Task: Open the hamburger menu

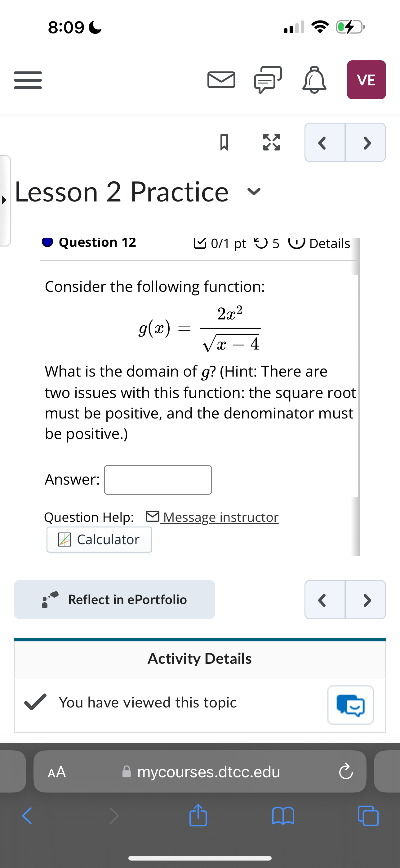Action: click(27, 79)
